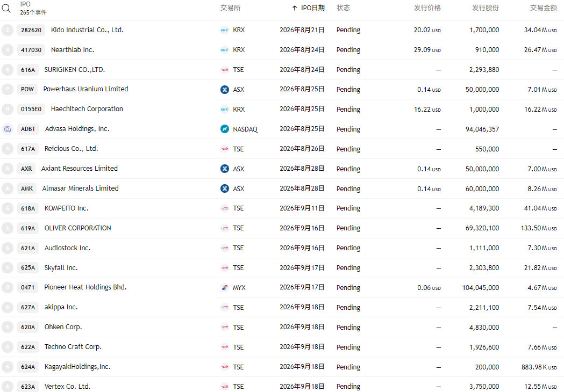Click the Powerhaus Uranium logo icon
This screenshot has height=392, width=564.
click(x=8, y=89)
